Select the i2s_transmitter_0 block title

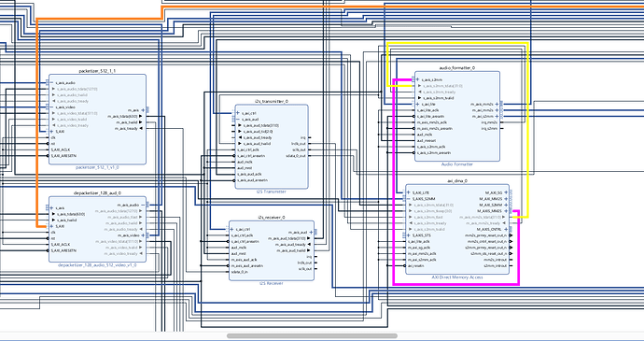click(x=272, y=101)
